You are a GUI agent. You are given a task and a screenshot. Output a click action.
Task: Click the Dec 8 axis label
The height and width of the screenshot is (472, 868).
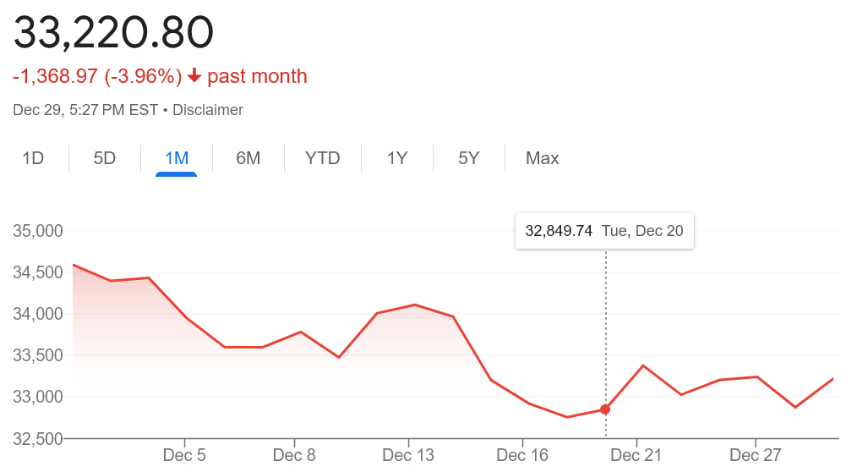tap(294, 455)
